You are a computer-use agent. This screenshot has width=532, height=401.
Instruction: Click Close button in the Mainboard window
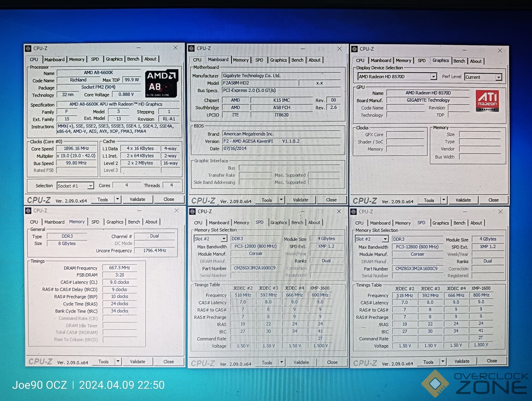click(331, 200)
